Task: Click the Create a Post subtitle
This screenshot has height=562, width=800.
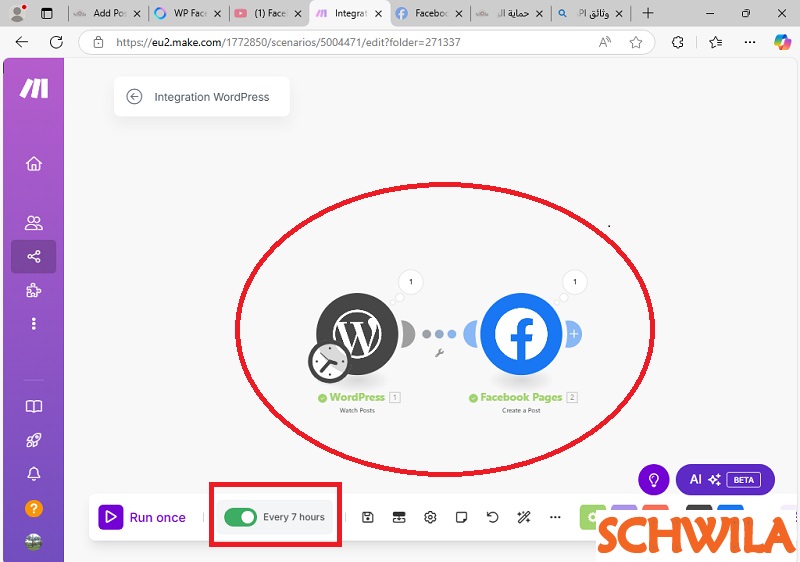Action: (x=521, y=410)
